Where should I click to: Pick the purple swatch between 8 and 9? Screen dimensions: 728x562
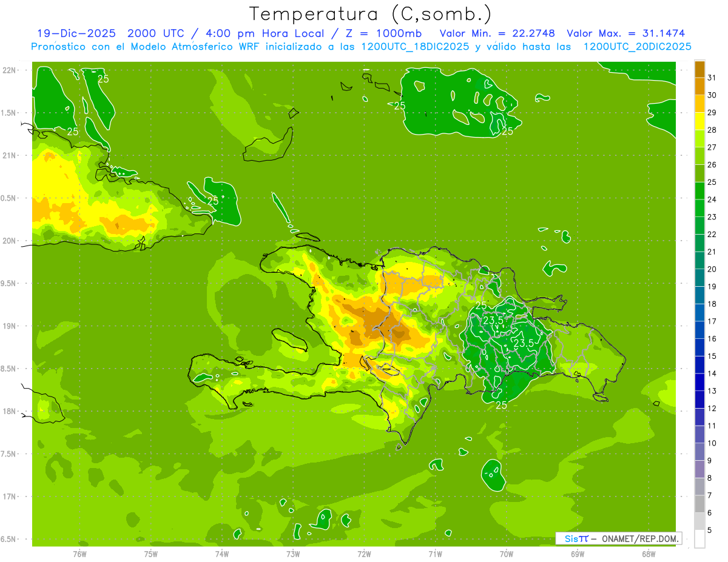click(699, 469)
